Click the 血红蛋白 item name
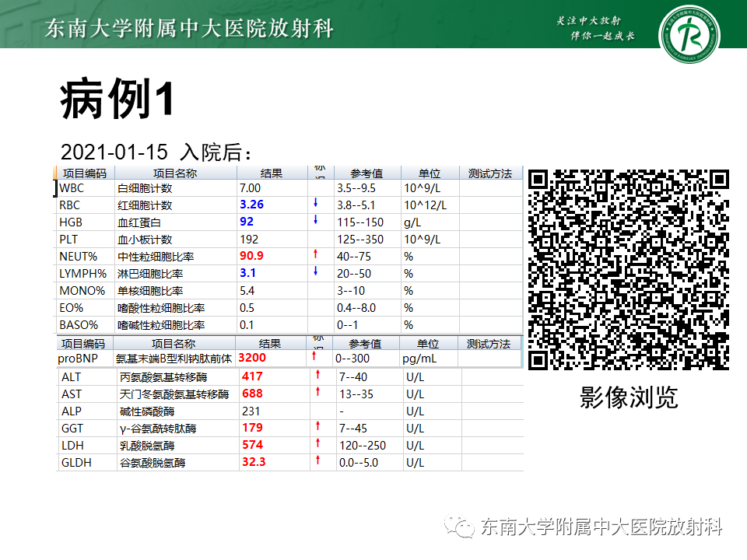Viewport: 747px width, 560px height. (x=139, y=223)
